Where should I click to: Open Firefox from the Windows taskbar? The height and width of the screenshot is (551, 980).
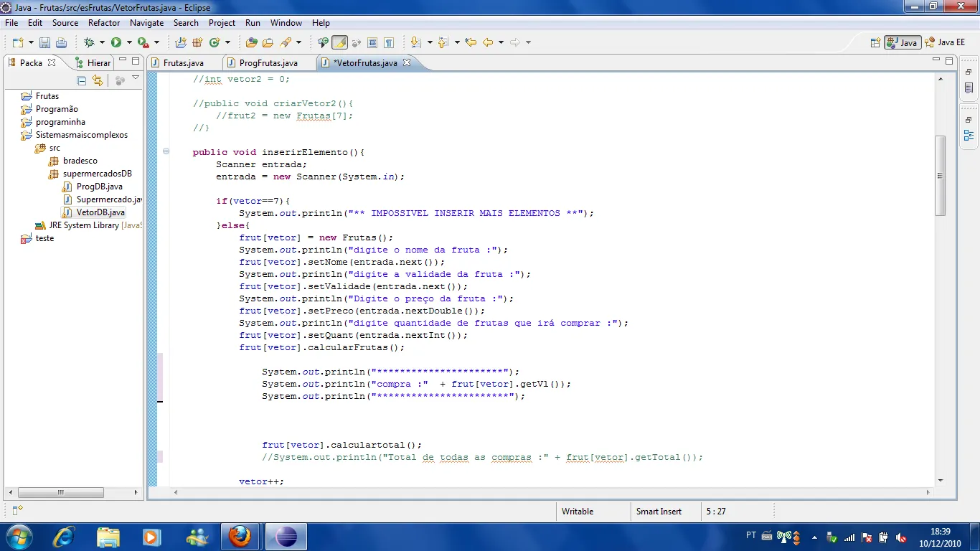[x=240, y=536]
